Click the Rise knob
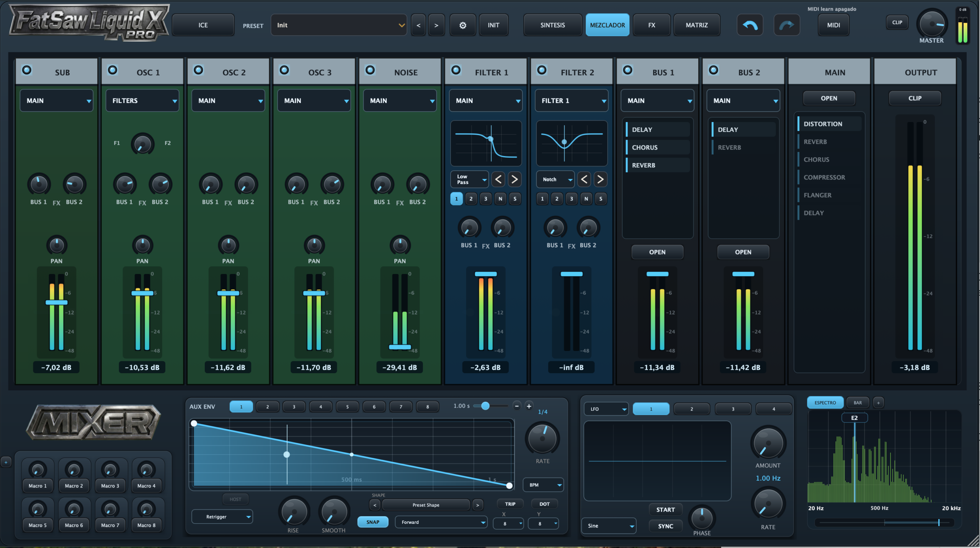This screenshot has height=548, width=980. (x=294, y=512)
